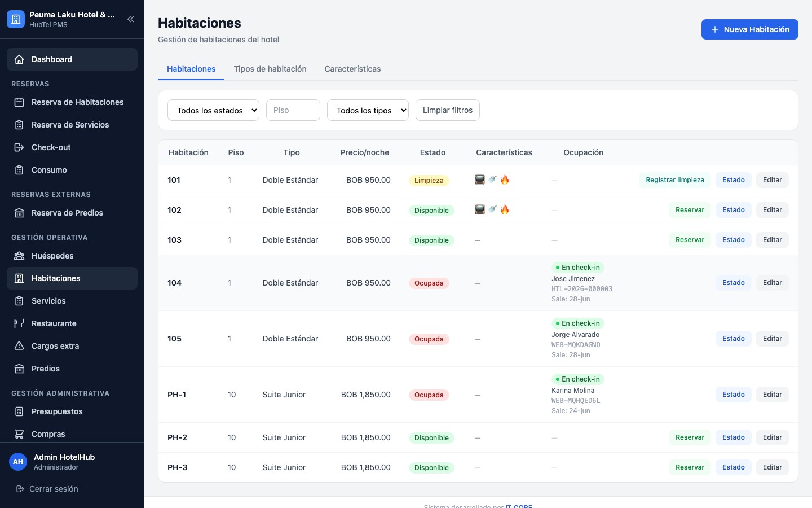The width and height of the screenshot is (812, 508).
Task: Switch to Tipos de habitación tab
Action: tap(270, 69)
